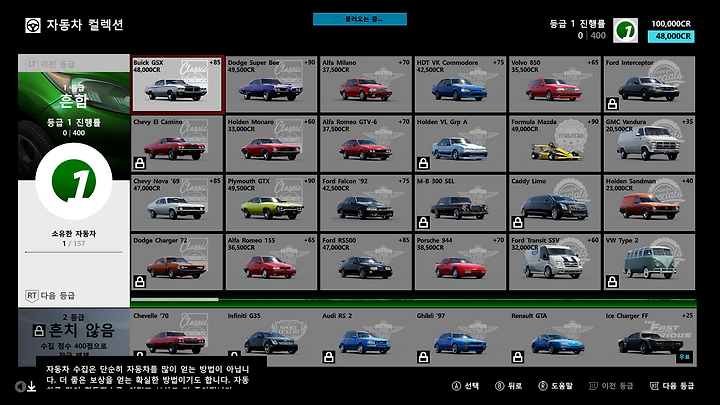Screen dimensions: 720x405
Task: Click the owned cars progress line
Action: pos(74,253)
